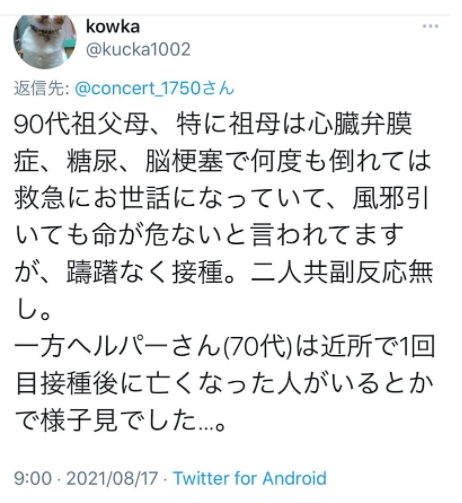Click the final line で様子見でした…。
The height and width of the screenshot is (503, 462).
point(120,421)
